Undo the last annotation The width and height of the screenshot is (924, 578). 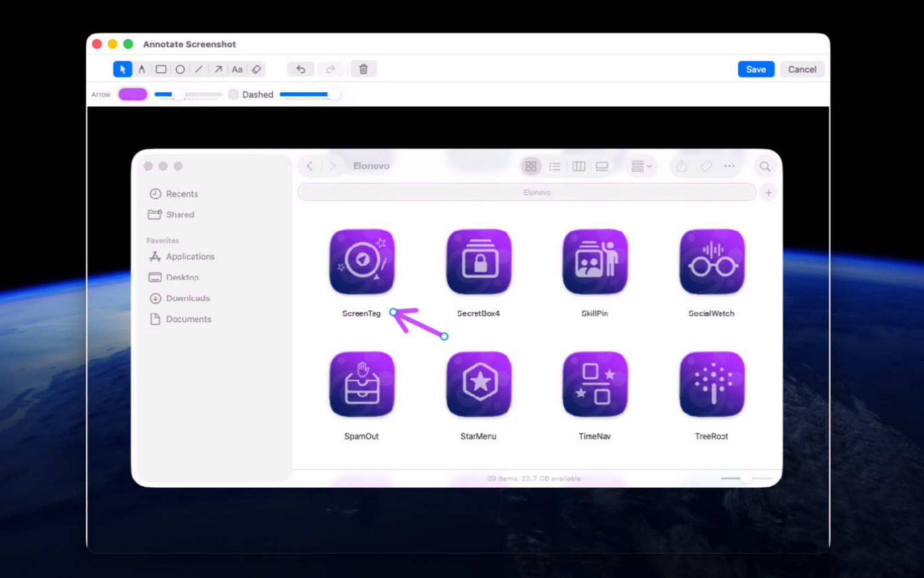[301, 69]
